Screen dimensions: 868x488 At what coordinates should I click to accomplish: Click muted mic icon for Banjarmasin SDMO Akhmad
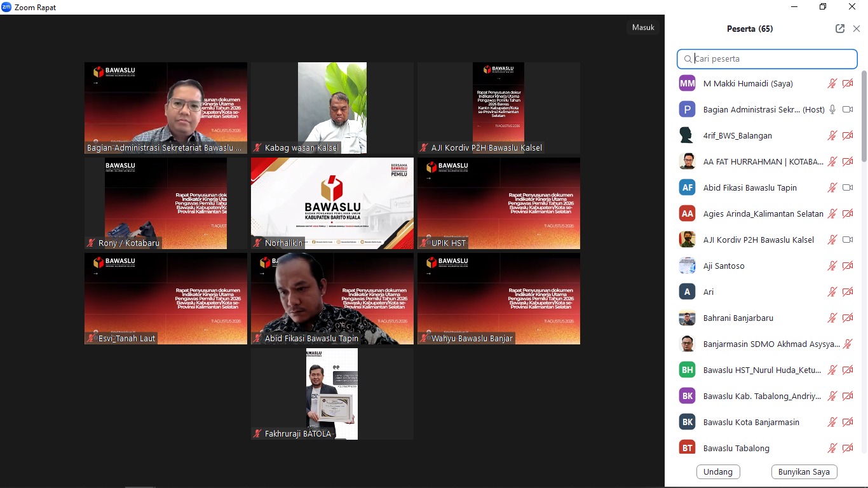point(848,344)
